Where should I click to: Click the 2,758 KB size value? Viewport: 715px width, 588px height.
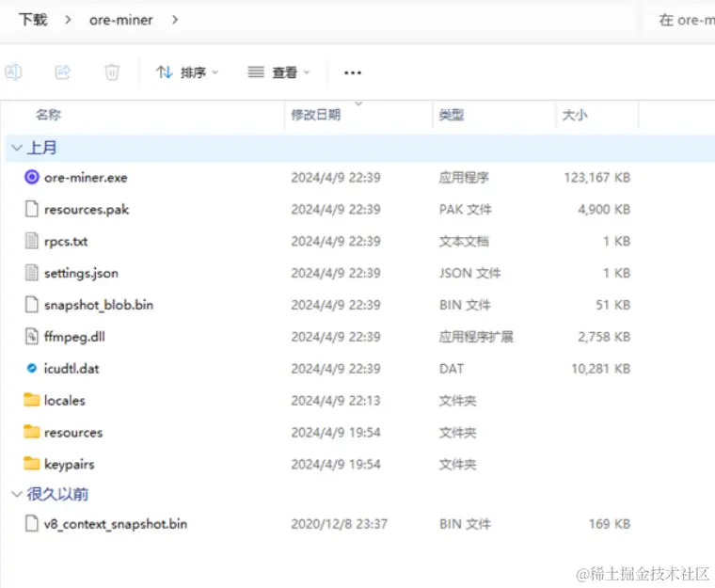(604, 337)
